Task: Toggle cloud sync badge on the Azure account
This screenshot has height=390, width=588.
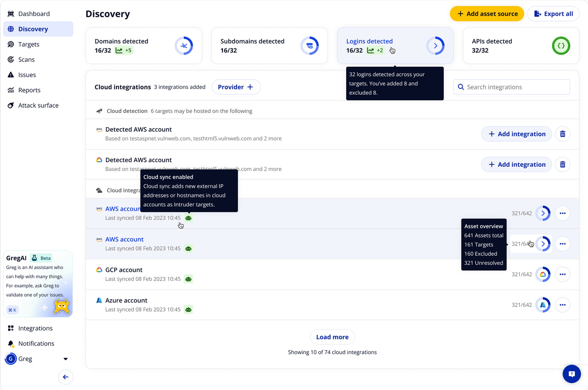Action: click(188, 309)
